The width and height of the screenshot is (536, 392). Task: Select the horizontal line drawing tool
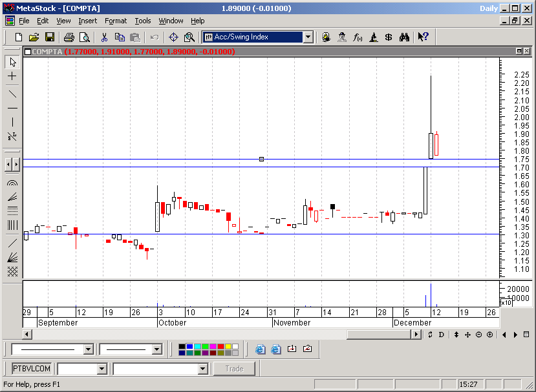(x=12, y=107)
